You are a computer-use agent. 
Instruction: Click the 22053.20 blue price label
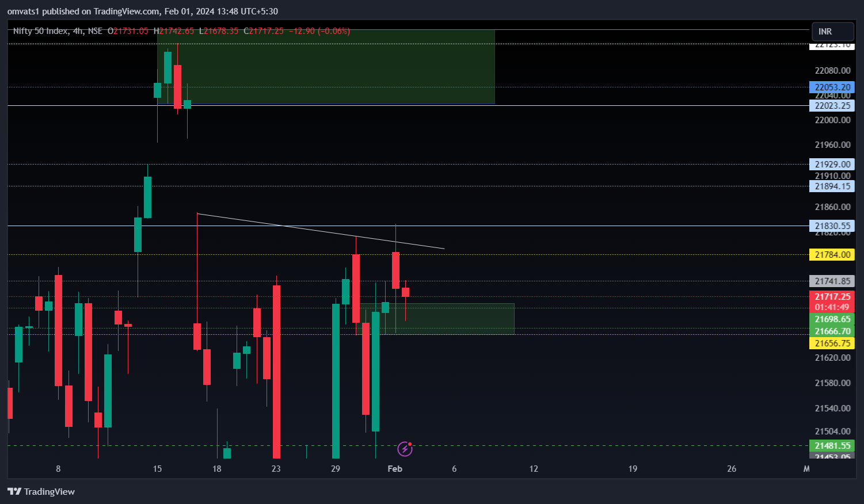point(832,87)
